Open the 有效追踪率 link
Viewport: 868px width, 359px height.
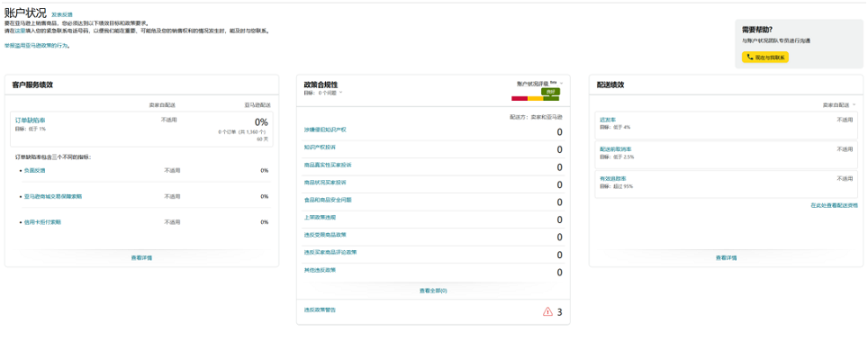[613, 178]
